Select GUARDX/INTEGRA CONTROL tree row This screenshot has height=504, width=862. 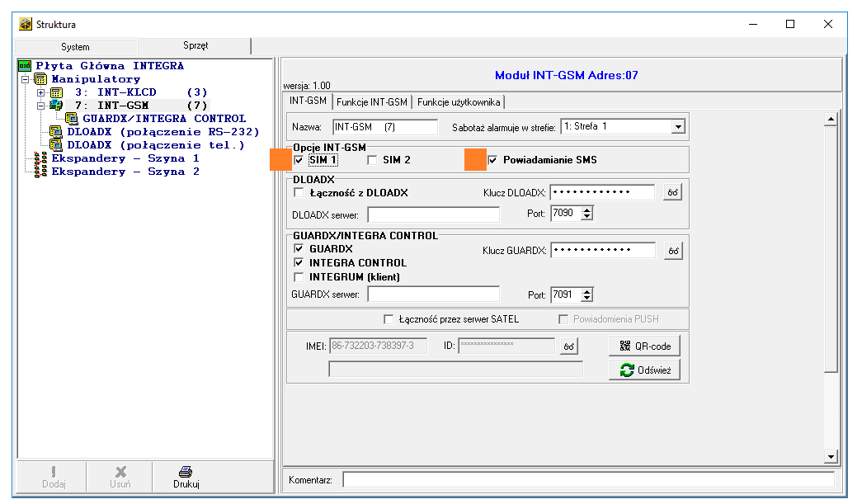point(164,119)
